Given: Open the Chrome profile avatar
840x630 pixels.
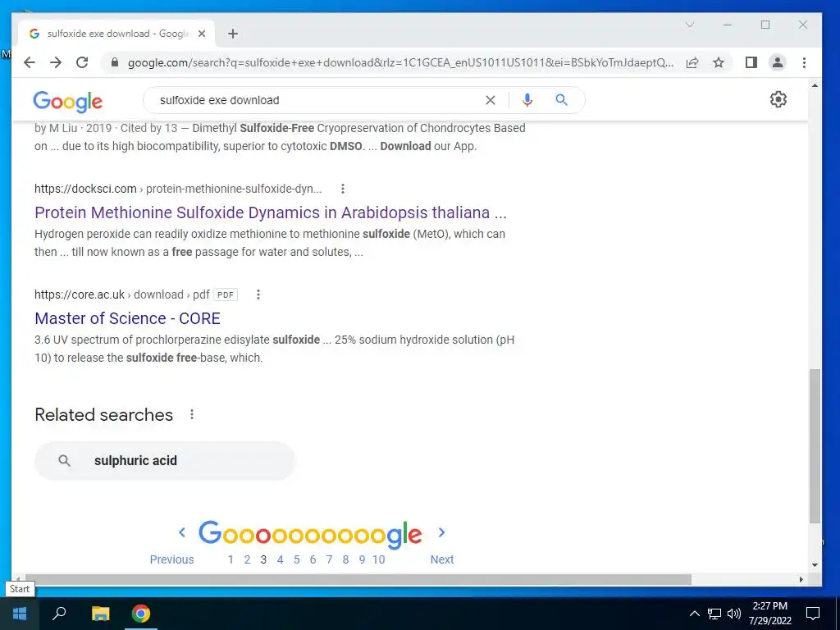Looking at the screenshot, I should pyautogui.click(x=778, y=62).
